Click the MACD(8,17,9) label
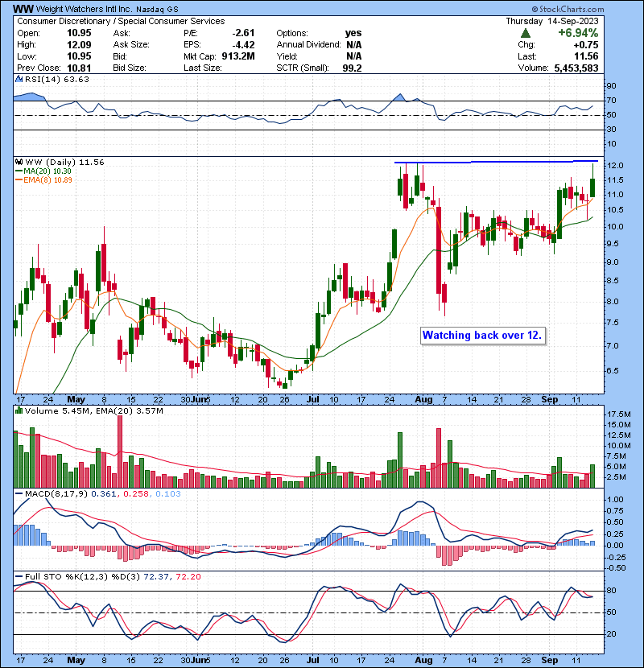 56,494
